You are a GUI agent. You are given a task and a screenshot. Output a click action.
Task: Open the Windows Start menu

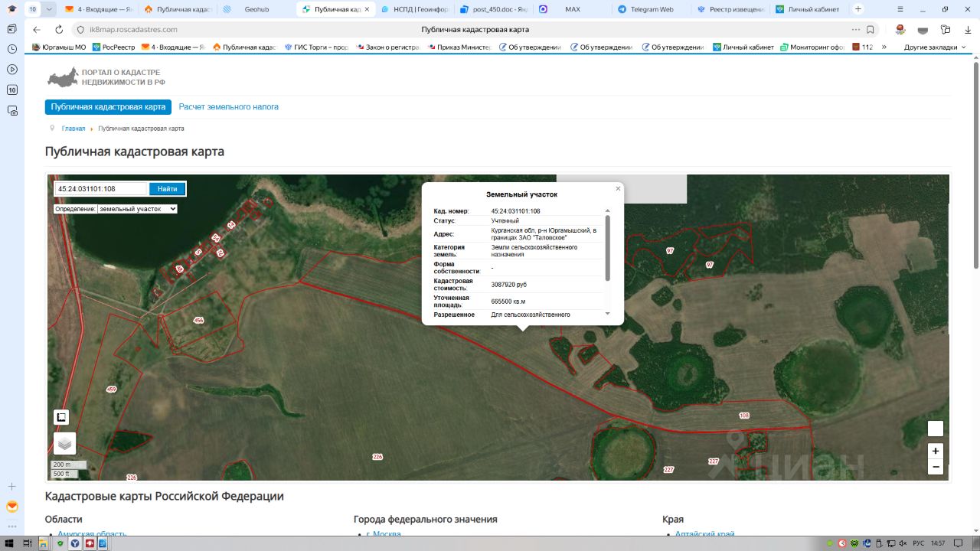10,543
